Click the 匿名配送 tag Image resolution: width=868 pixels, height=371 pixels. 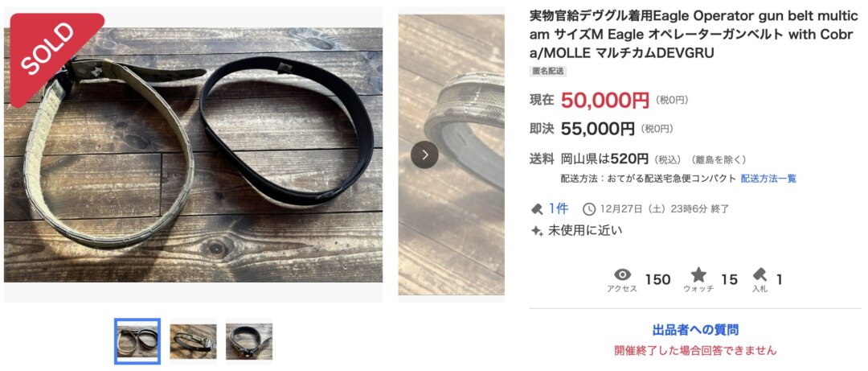click(x=548, y=71)
